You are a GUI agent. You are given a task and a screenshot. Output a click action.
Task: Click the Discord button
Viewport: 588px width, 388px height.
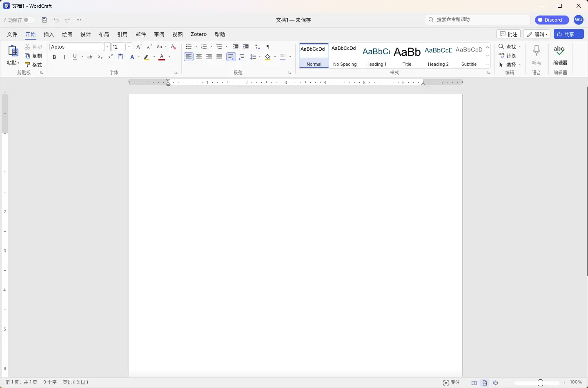click(x=552, y=20)
